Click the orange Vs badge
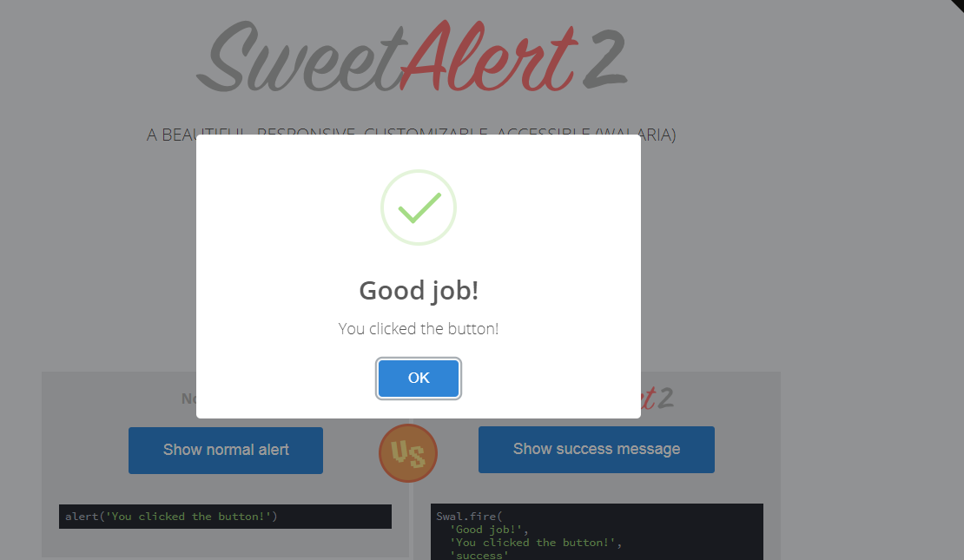This screenshot has width=964, height=560. 407,453
